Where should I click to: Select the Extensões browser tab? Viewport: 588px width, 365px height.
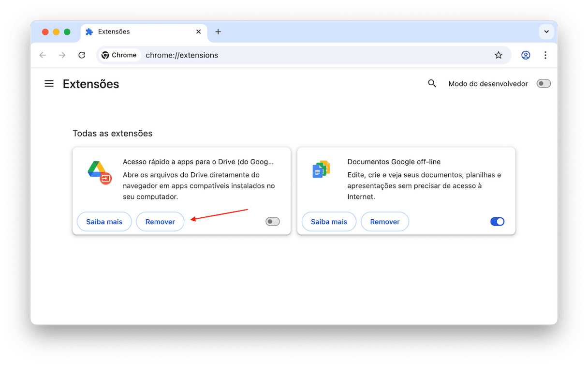point(143,32)
